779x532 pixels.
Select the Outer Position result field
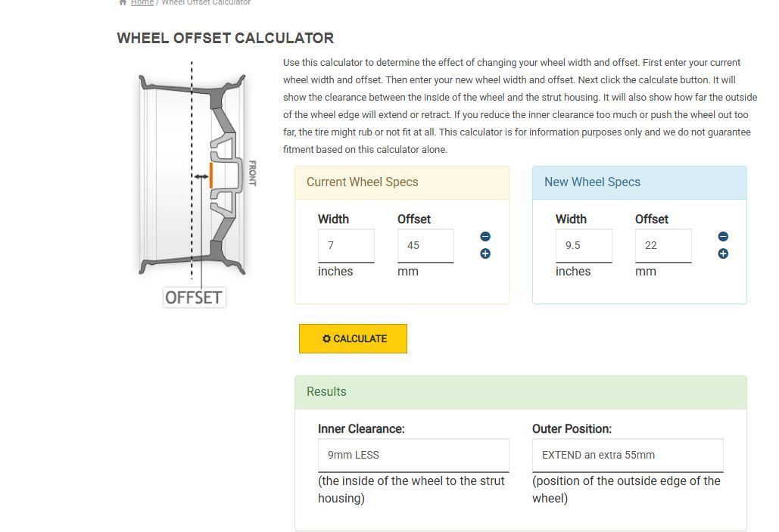point(628,455)
